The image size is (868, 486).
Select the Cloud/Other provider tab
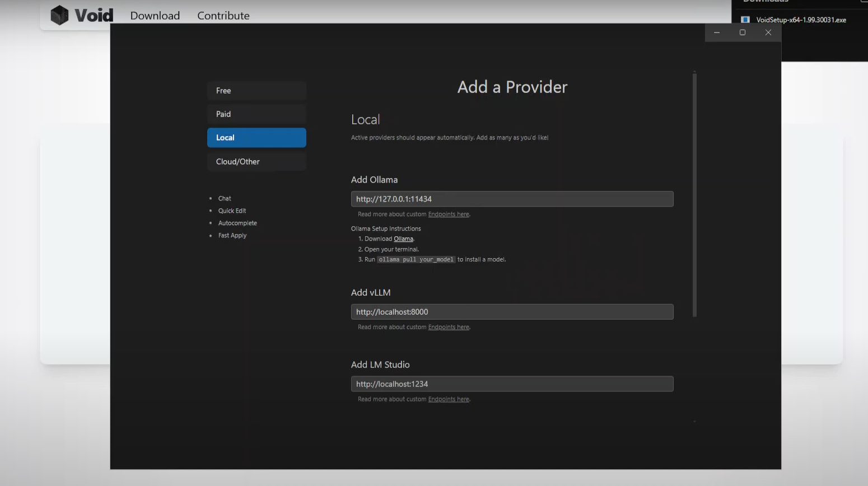256,162
